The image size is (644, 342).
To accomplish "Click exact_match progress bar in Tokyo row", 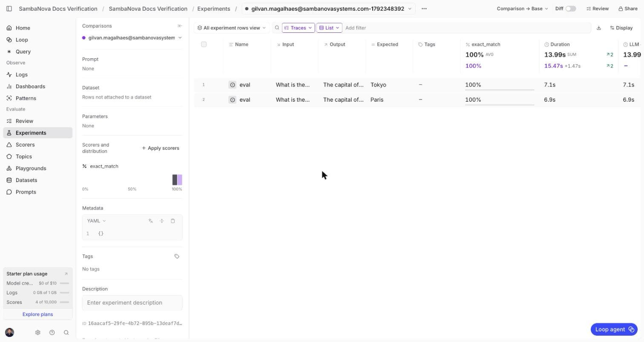I will 500,90.
